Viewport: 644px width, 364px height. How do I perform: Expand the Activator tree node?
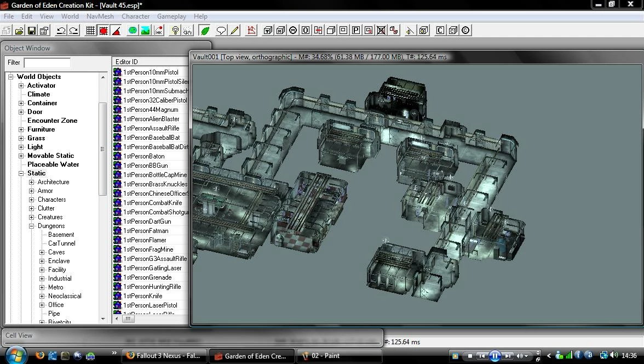click(x=21, y=86)
